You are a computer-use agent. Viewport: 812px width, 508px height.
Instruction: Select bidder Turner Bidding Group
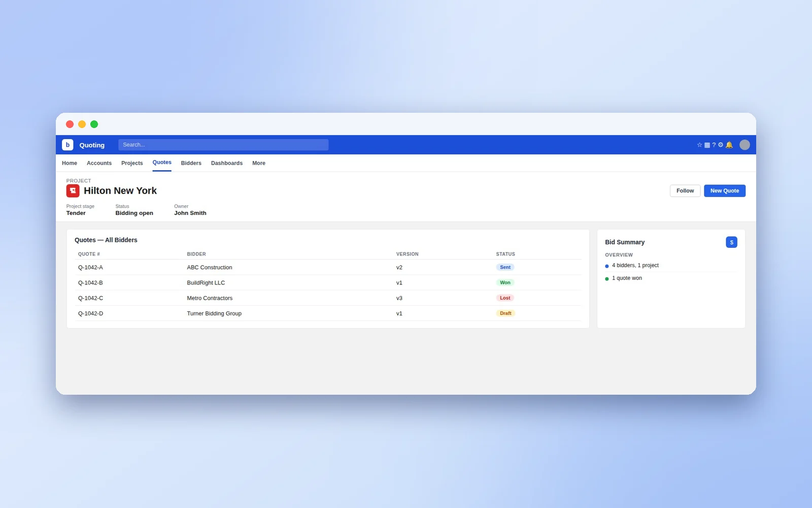click(x=214, y=313)
